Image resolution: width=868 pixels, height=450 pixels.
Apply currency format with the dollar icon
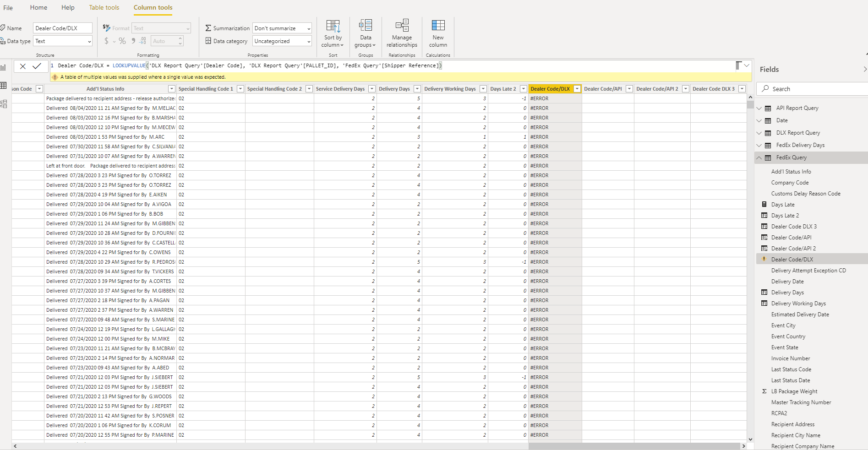pos(107,41)
